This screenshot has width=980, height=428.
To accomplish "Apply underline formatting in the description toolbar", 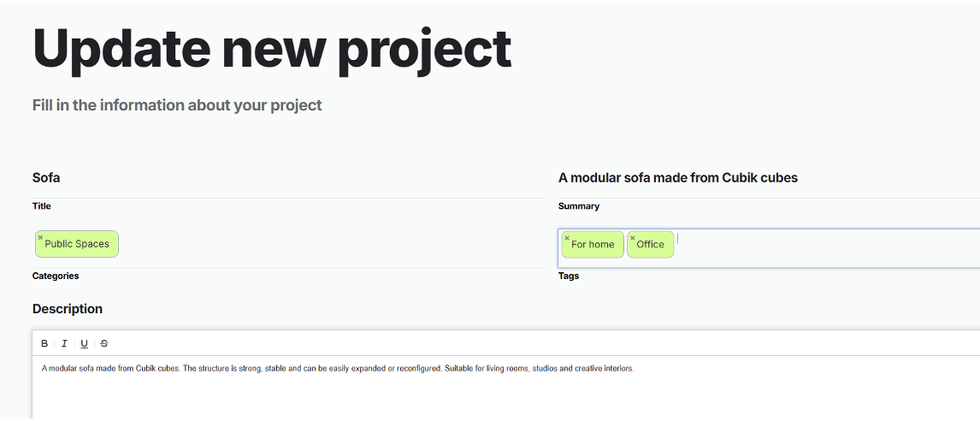I will point(84,343).
